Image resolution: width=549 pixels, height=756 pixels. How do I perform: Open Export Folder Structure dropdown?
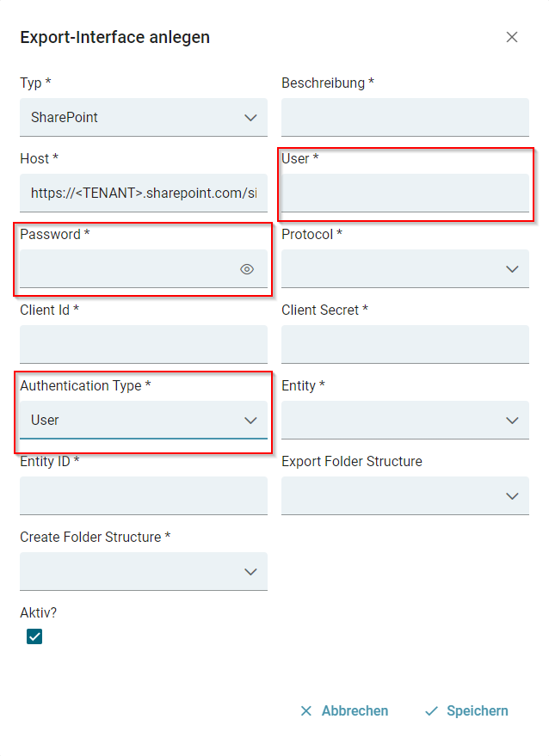coord(404,496)
